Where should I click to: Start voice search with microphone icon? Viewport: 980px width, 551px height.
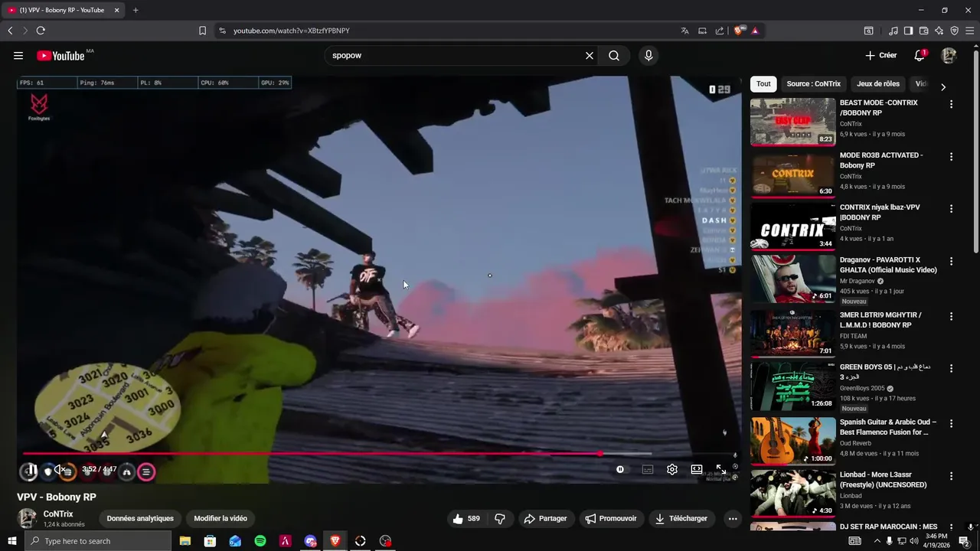point(648,55)
